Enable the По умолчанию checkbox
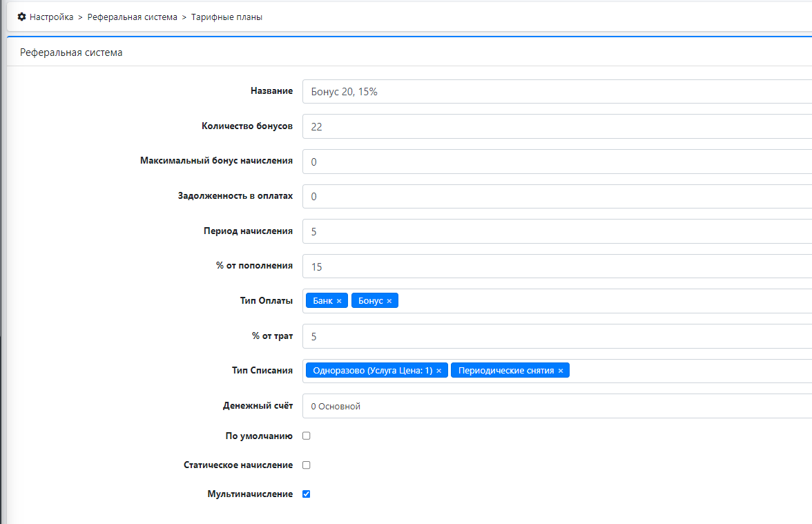Screen dimensions: 812x524 307,436
